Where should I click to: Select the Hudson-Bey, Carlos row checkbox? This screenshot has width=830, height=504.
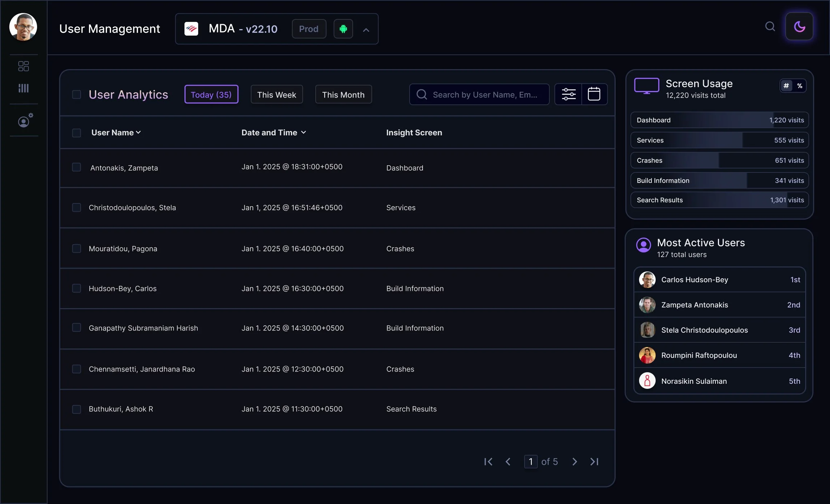pyautogui.click(x=76, y=288)
